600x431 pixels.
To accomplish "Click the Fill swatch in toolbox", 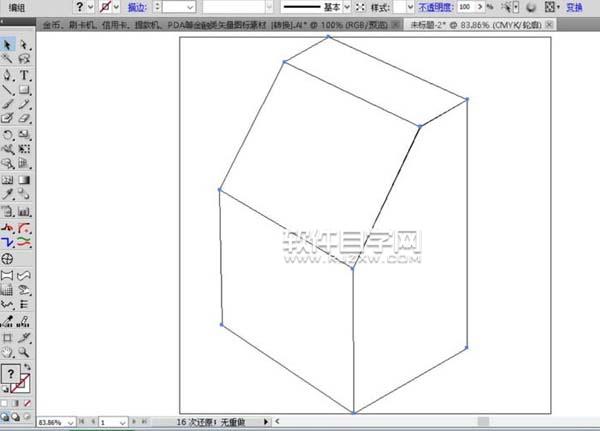I will 11,374.
